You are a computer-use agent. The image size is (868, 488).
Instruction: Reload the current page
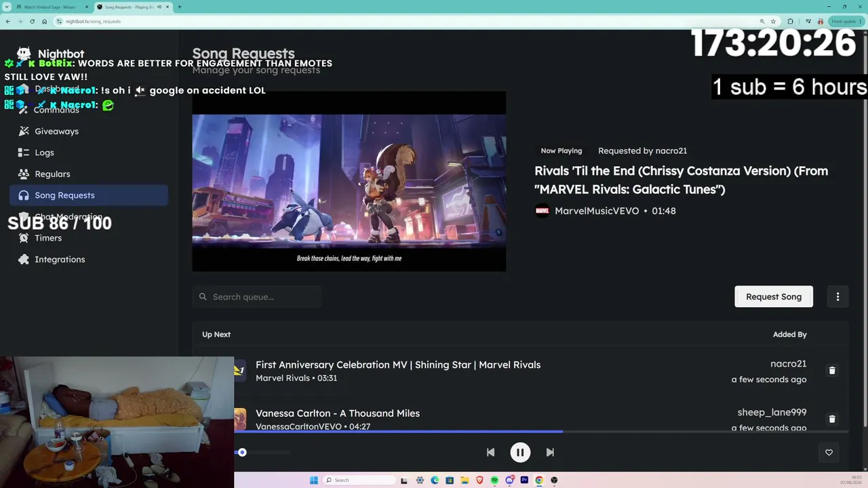tap(32, 21)
